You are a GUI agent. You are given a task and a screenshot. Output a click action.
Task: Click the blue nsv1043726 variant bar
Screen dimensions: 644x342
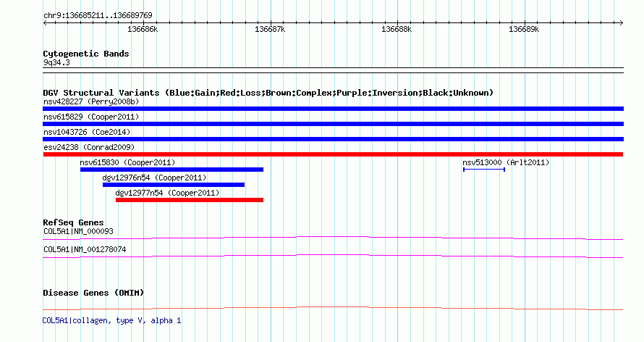tap(333, 139)
